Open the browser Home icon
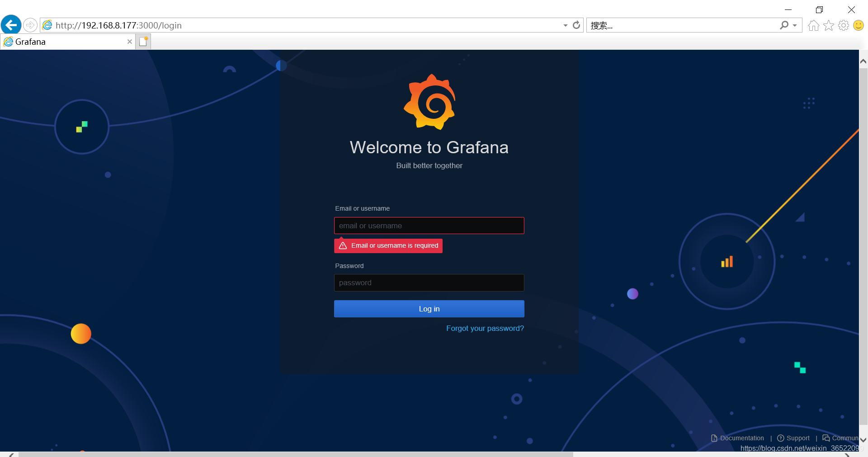Screen dimensions: 868x457 pos(813,25)
